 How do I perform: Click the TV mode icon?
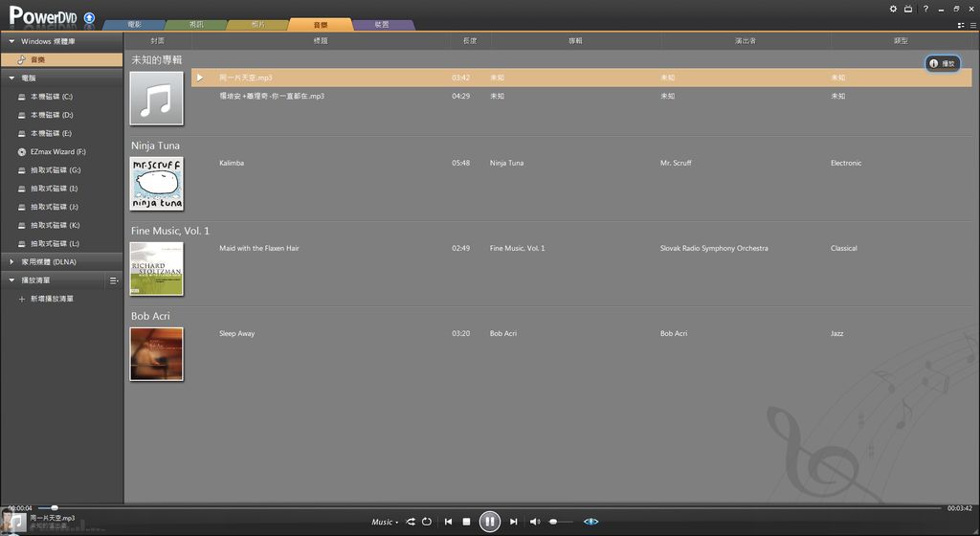[908, 9]
